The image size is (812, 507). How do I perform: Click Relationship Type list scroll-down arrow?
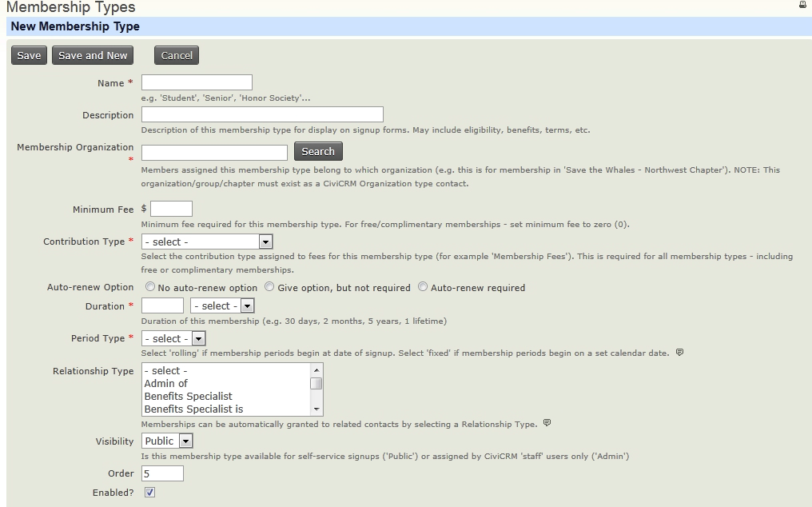coord(316,409)
